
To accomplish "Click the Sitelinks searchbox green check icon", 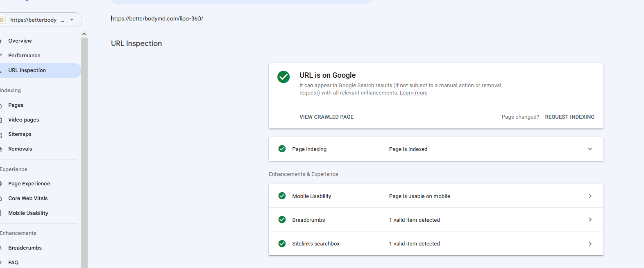I will (282, 243).
